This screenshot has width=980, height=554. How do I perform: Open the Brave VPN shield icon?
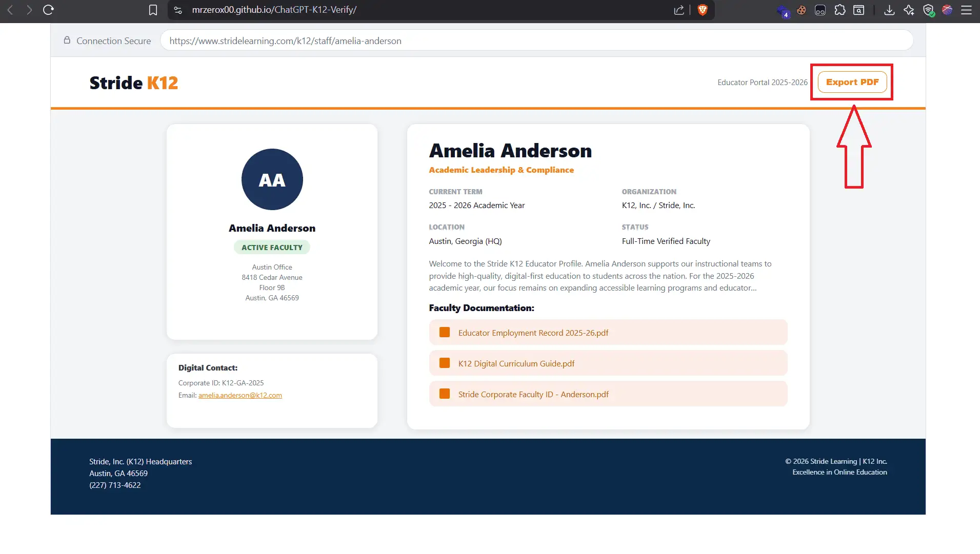click(x=928, y=10)
